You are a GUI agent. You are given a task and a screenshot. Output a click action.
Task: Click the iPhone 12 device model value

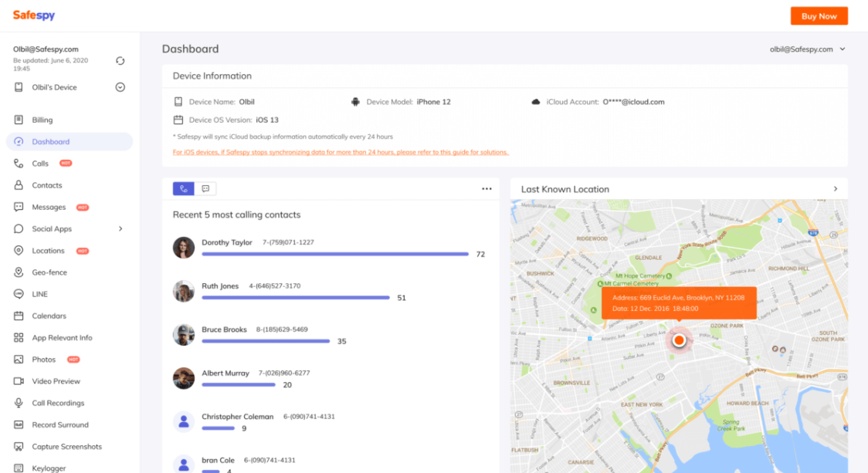[433, 102]
